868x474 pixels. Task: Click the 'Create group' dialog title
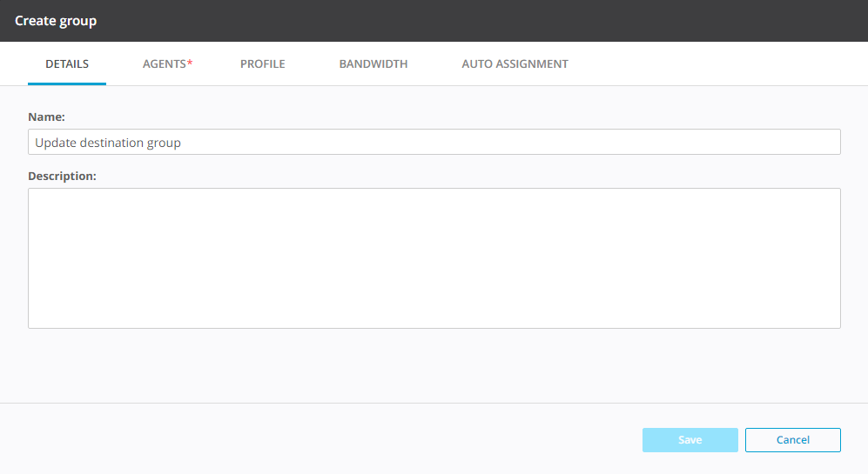(x=56, y=21)
